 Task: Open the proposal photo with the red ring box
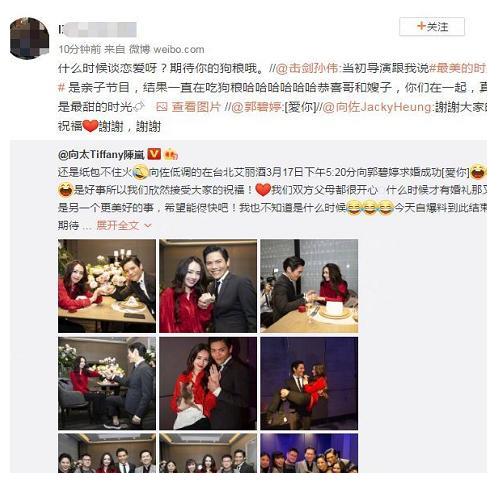click(309, 286)
